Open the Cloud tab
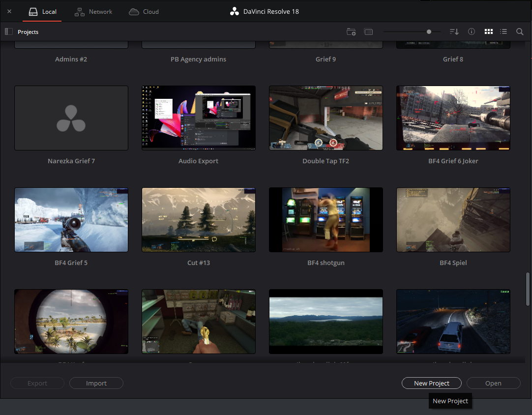 [x=144, y=11]
